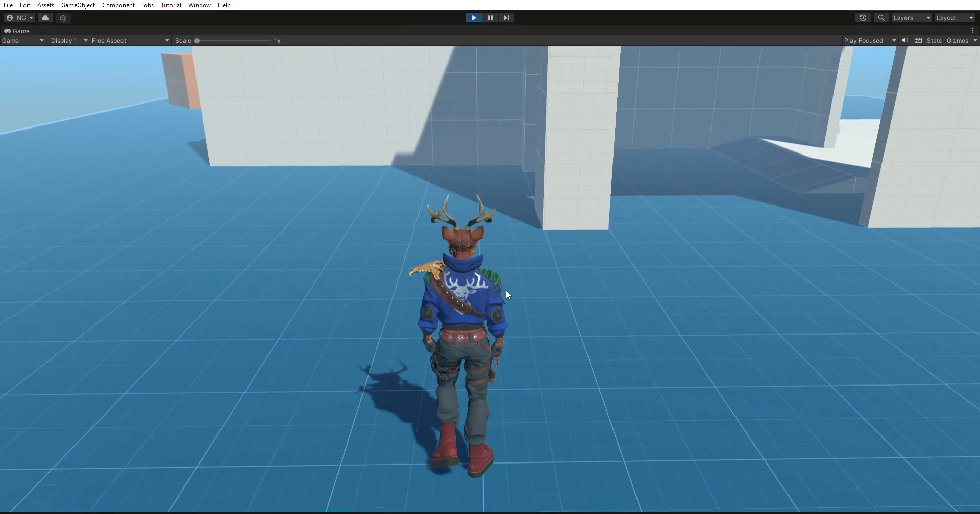Click the cloud services icon

45,18
